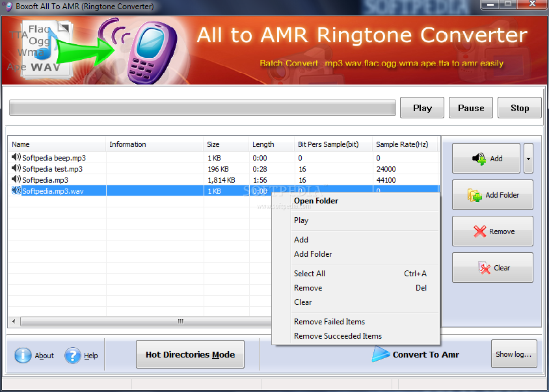Click the speaker icon beside Softpedia test.mp3
The width and height of the screenshot is (549, 392).
pyautogui.click(x=16, y=168)
